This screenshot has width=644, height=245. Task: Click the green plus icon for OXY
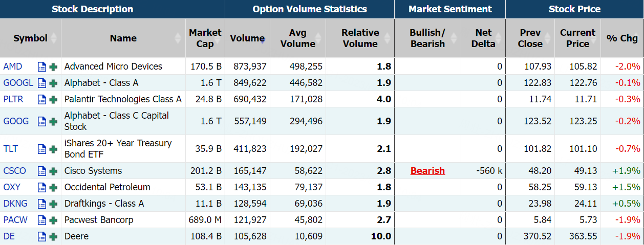point(53,187)
